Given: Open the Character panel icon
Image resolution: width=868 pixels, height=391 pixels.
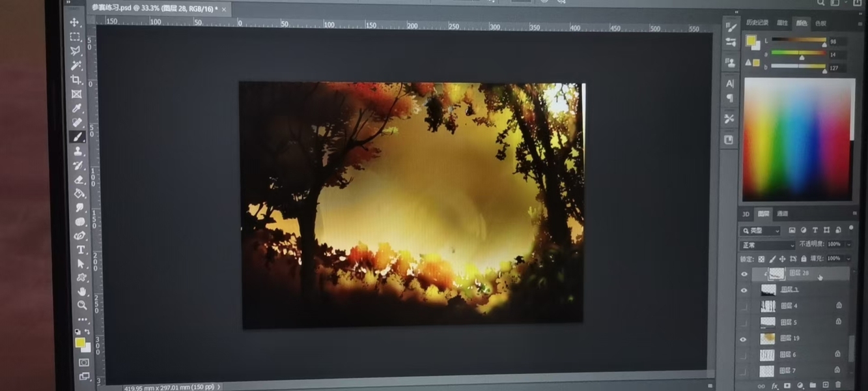Looking at the screenshot, I should [730, 83].
